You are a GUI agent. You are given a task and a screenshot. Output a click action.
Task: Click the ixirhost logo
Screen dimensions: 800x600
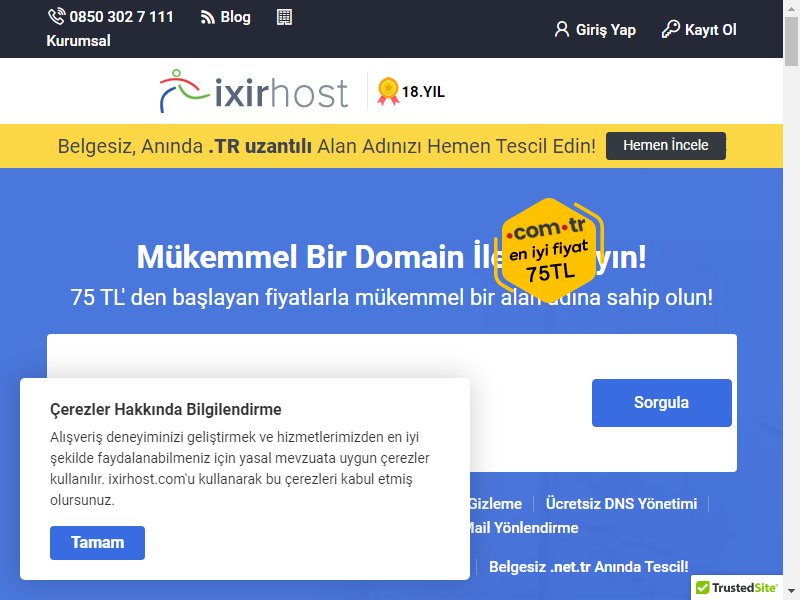pos(254,91)
